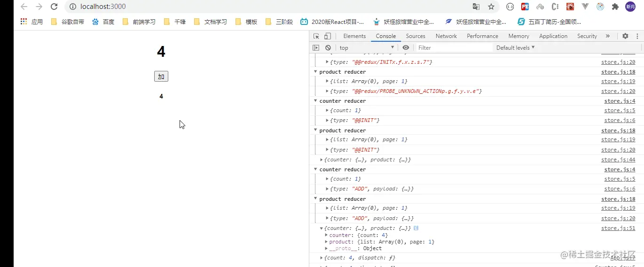
Task: Open the extensions puzzle icon
Action: (615, 7)
